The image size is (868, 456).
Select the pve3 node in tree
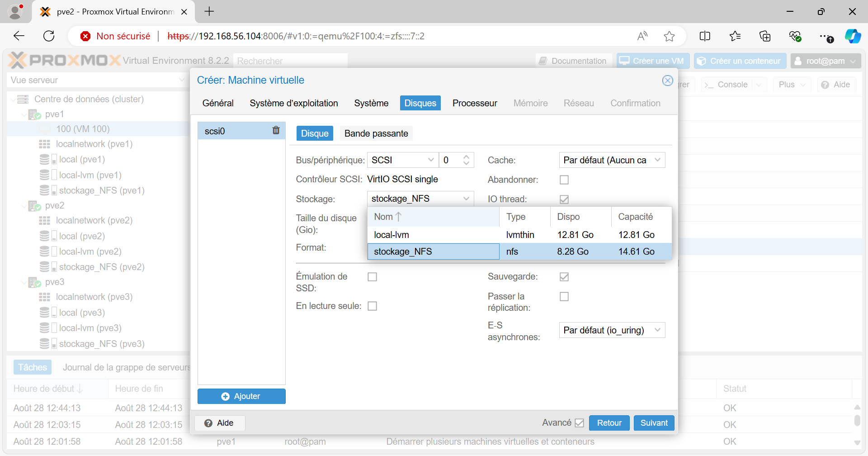[x=54, y=282]
